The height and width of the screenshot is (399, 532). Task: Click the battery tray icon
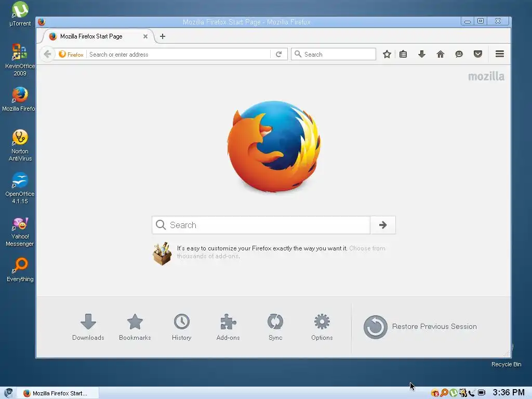(482, 393)
